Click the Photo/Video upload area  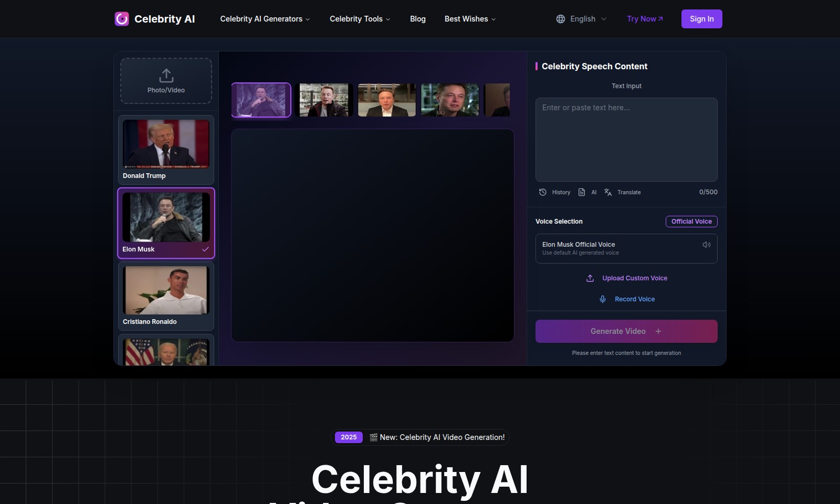click(166, 81)
